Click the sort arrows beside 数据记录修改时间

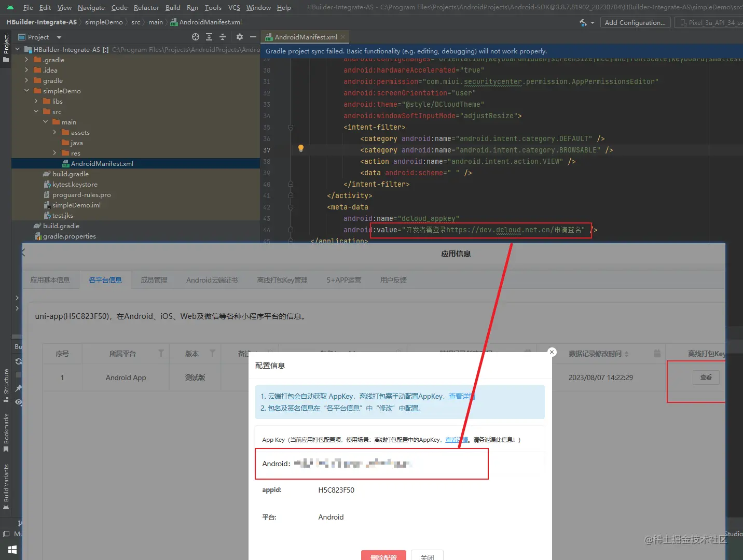[626, 354]
